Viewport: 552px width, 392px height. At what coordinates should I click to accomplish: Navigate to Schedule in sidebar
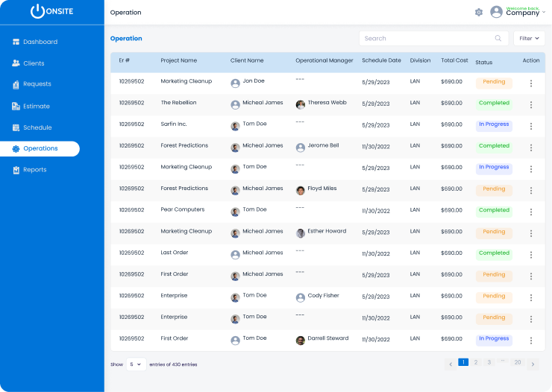click(x=37, y=127)
